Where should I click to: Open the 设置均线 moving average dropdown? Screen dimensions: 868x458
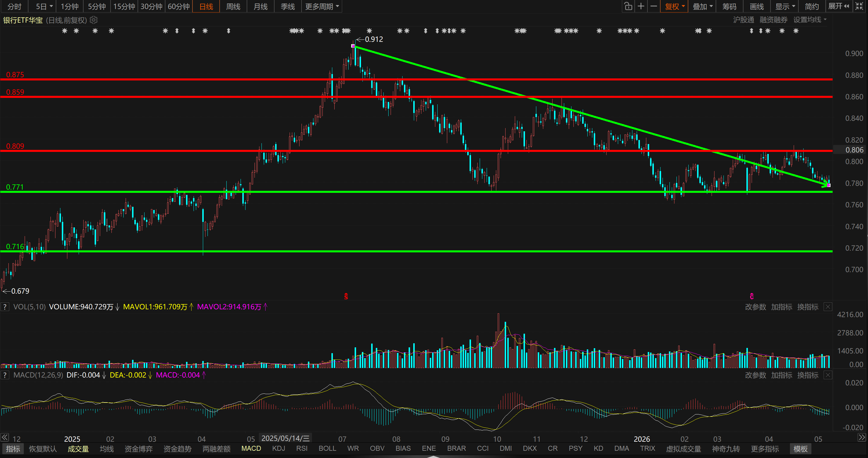810,20
